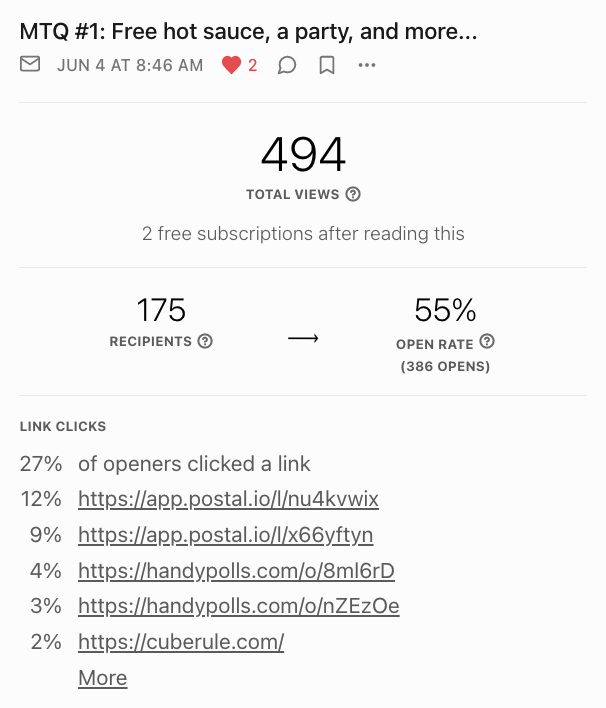Image resolution: width=606 pixels, height=708 pixels.
Task: Click the 175 recipients count
Action: [x=161, y=310]
